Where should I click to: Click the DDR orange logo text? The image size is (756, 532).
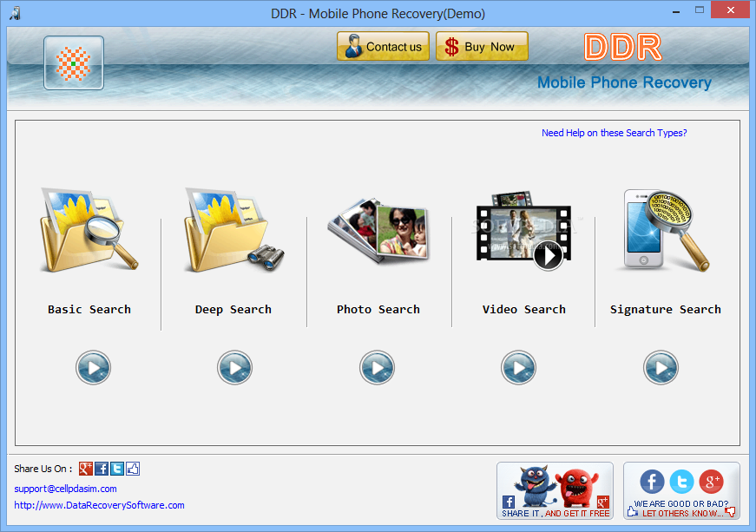point(623,47)
